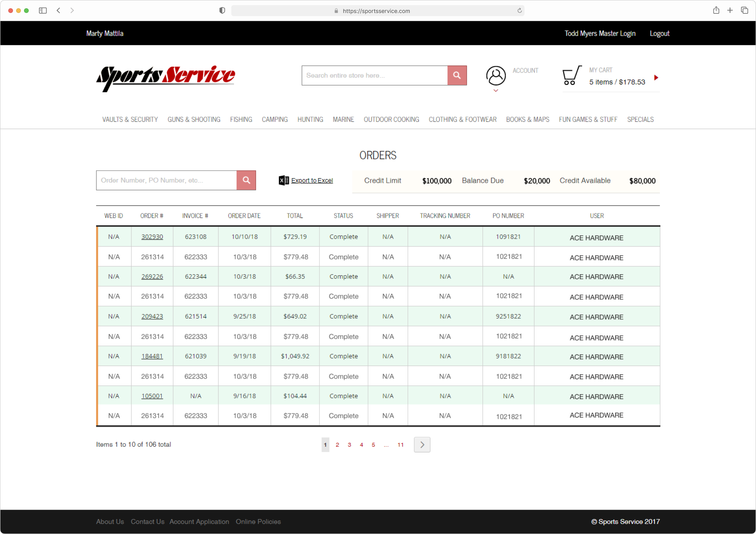
Task: Jump to orders page 11
Action: pyautogui.click(x=400, y=445)
